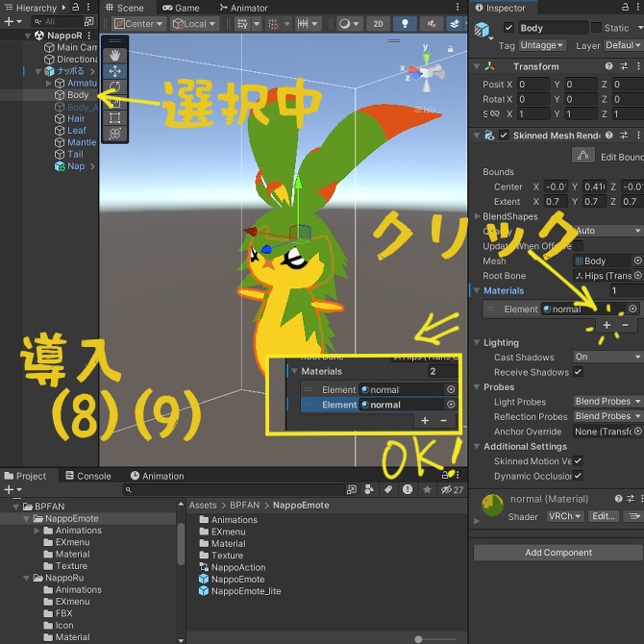Click the snap increment icon
Screen dimensions: 644x644
(303, 24)
